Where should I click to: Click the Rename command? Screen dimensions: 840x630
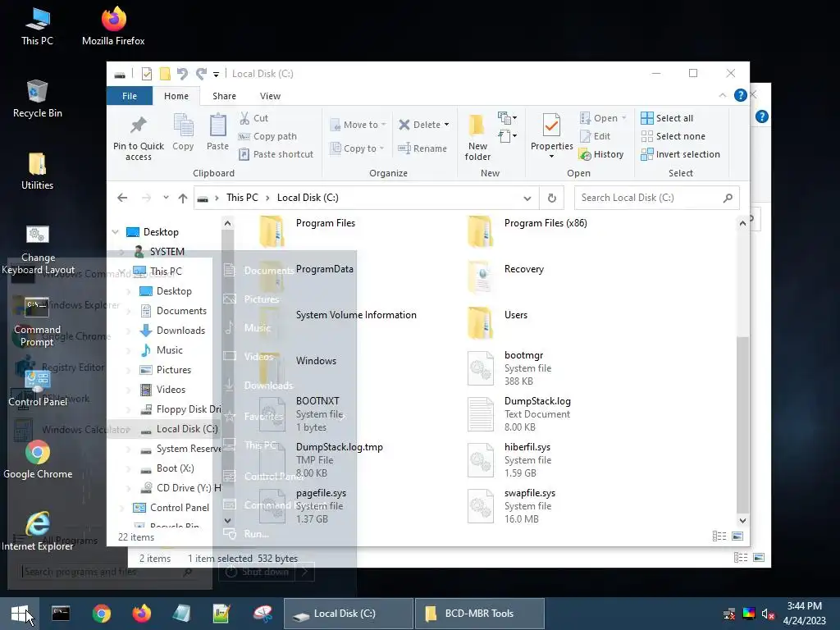422,148
